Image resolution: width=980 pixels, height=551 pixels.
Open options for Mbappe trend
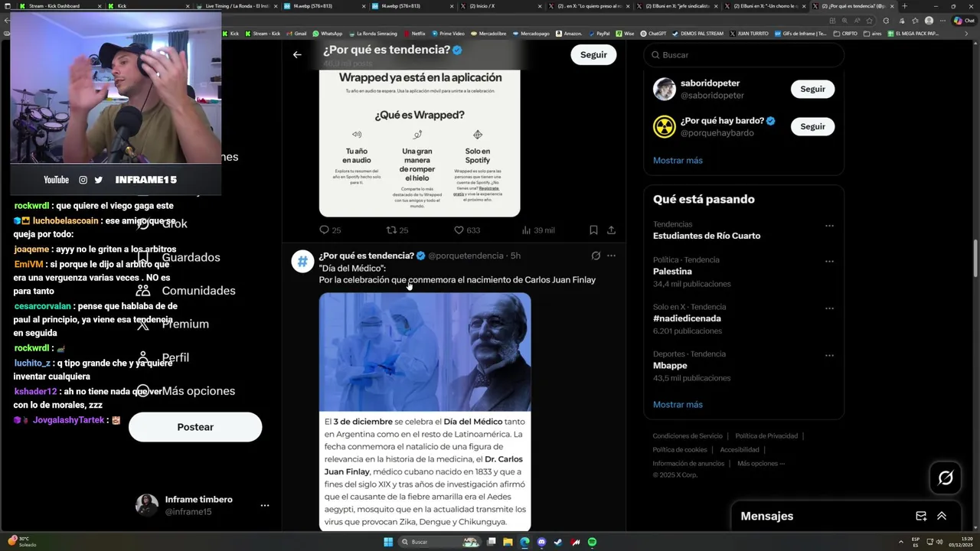pyautogui.click(x=829, y=355)
